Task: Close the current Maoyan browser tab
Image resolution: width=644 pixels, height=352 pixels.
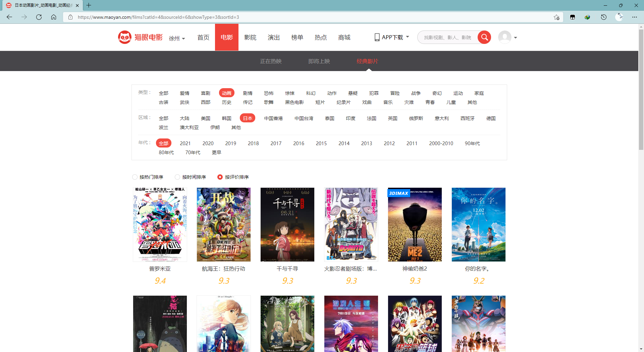Action: (x=77, y=5)
